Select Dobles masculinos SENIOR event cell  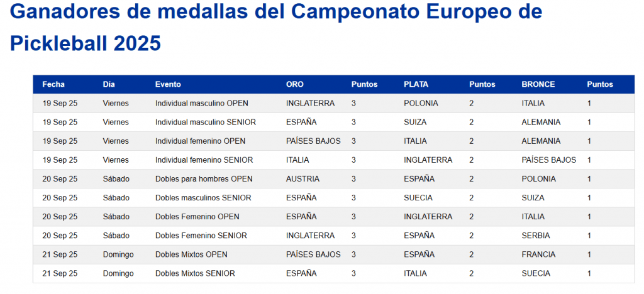203,198
